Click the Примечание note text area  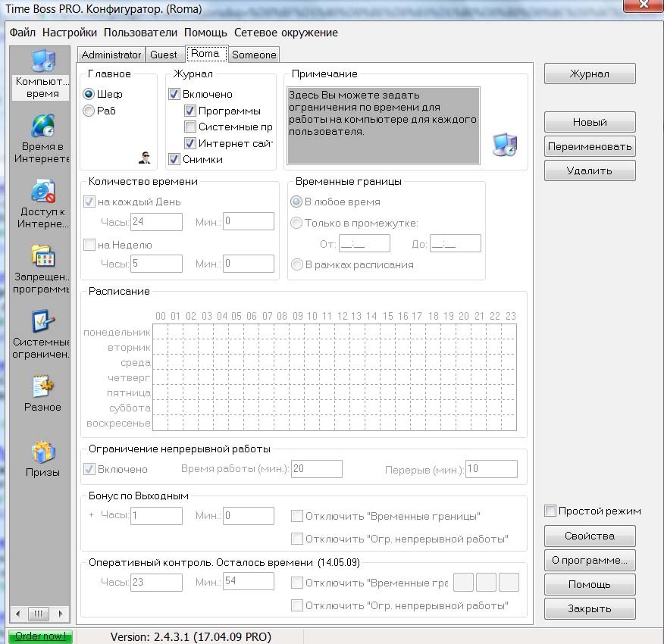[384, 126]
